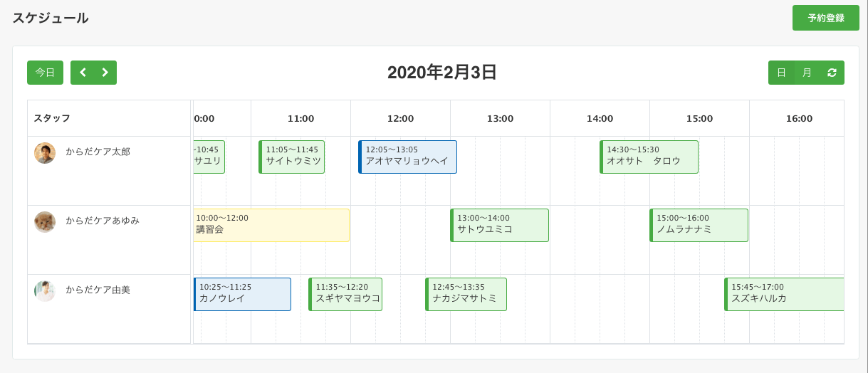Open the スズキハルカ 15:45 booking
Image resolution: width=868 pixels, height=373 pixels.
pyautogui.click(x=783, y=294)
